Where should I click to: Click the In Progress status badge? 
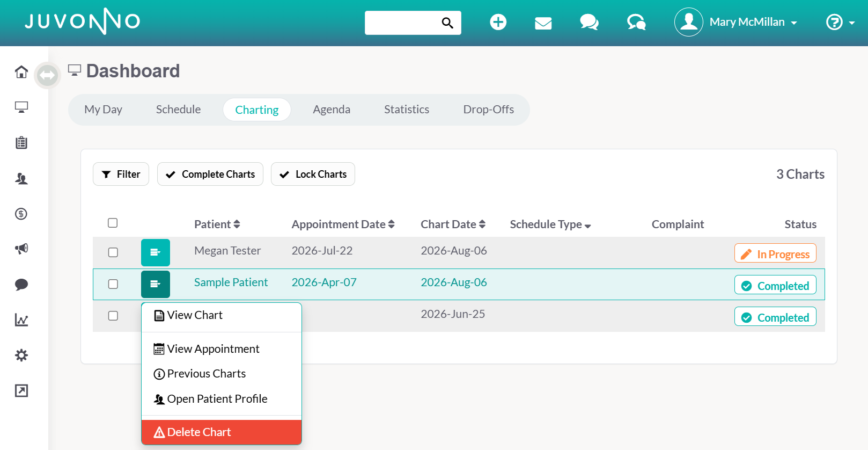click(775, 253)
